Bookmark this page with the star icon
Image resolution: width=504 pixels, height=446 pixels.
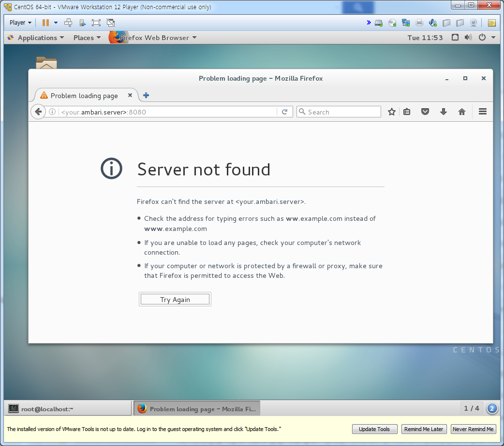391,112
